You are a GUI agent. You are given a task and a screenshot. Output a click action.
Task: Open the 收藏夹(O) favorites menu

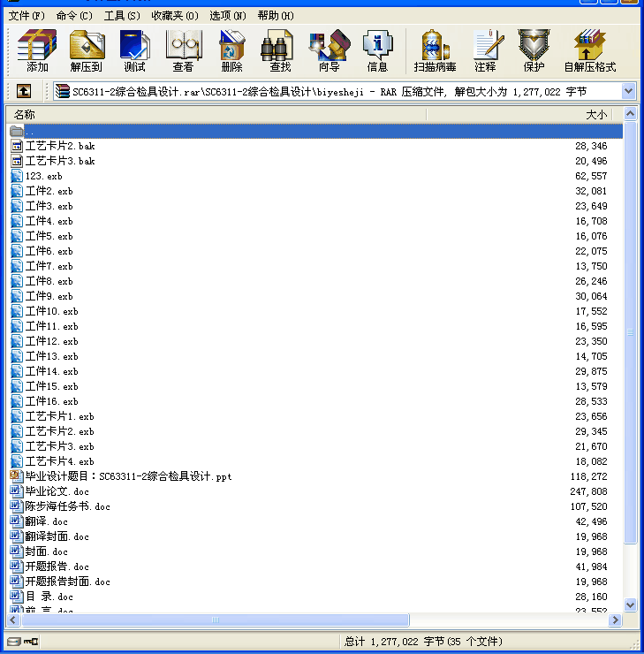click(174, 16)
